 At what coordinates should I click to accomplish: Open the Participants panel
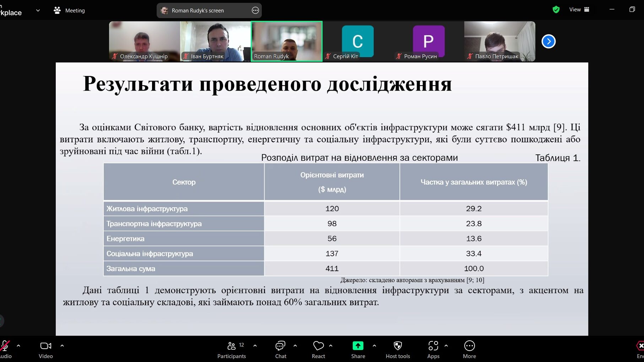tap(232, 350)
